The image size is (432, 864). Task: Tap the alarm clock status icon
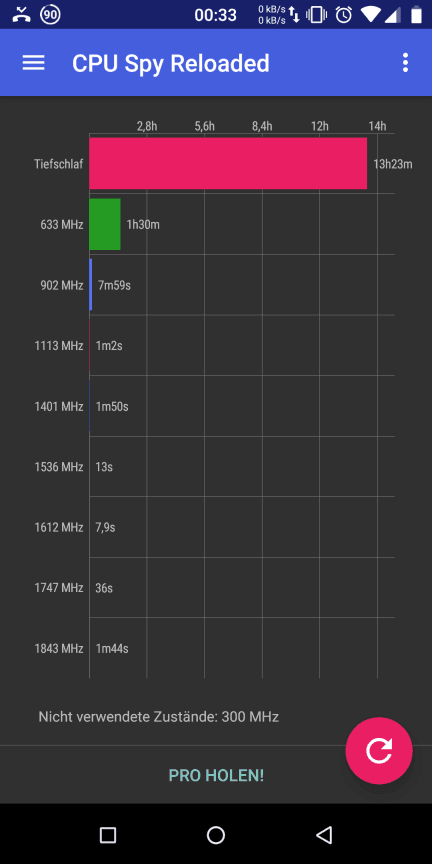344,15
